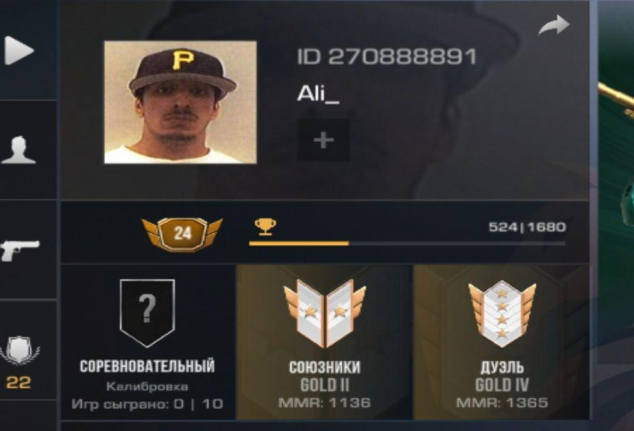Click the ID 270888891 text

387,57
